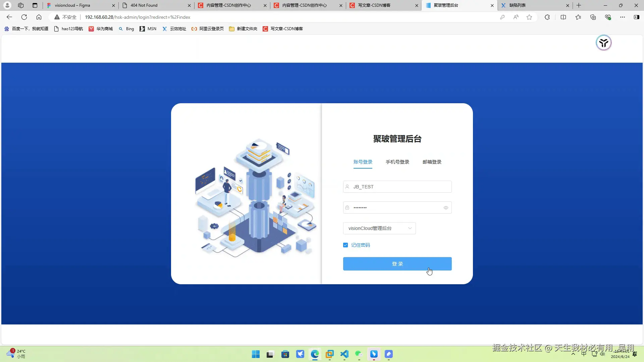This screenshot has height=362, width=644.
Task: Add this page to favorites via star icon
Action: (x=529, y=17)
